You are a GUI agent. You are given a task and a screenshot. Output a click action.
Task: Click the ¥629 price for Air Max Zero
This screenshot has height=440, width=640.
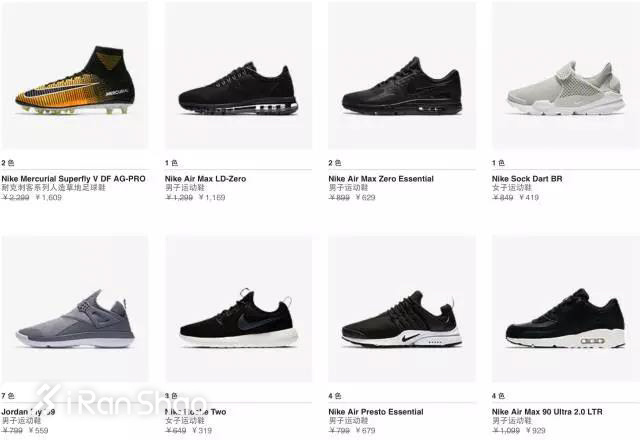point(365,198)
